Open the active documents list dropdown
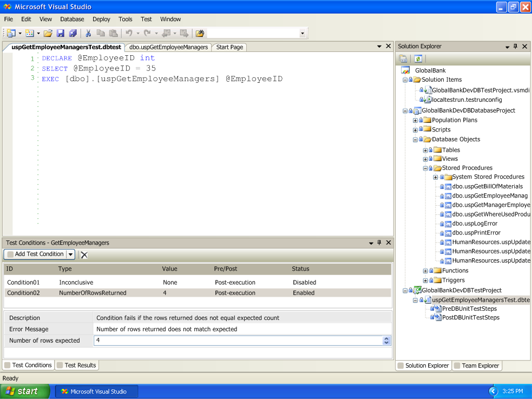Viewport: 532px width, 399px height. click(379, 47)
